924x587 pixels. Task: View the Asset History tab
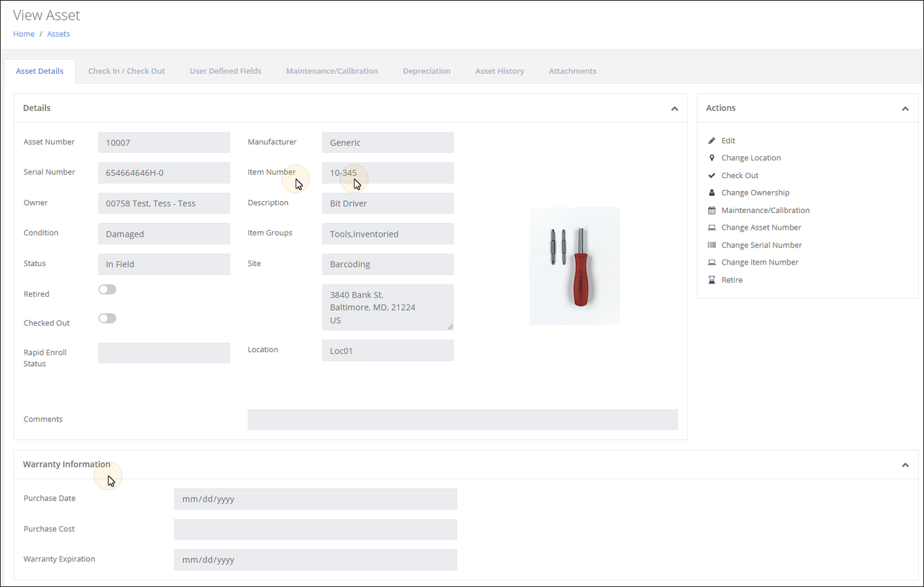(x=500, y=71)
